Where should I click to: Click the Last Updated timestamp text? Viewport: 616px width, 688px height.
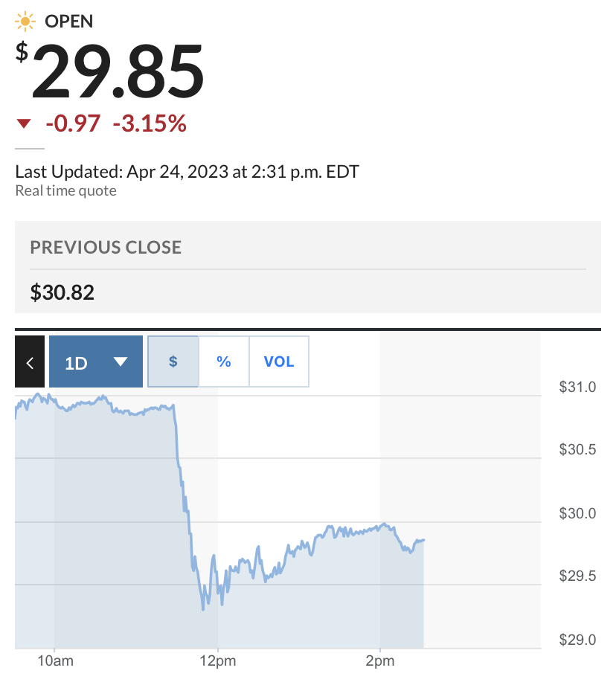pyautogui.click(x=187, y=172)
